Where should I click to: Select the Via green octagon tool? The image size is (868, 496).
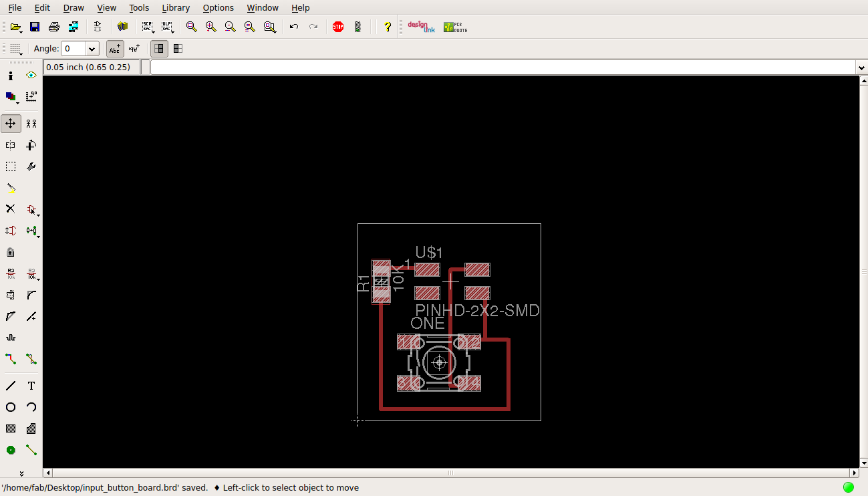pyautogui.click(x=11, y=450)
